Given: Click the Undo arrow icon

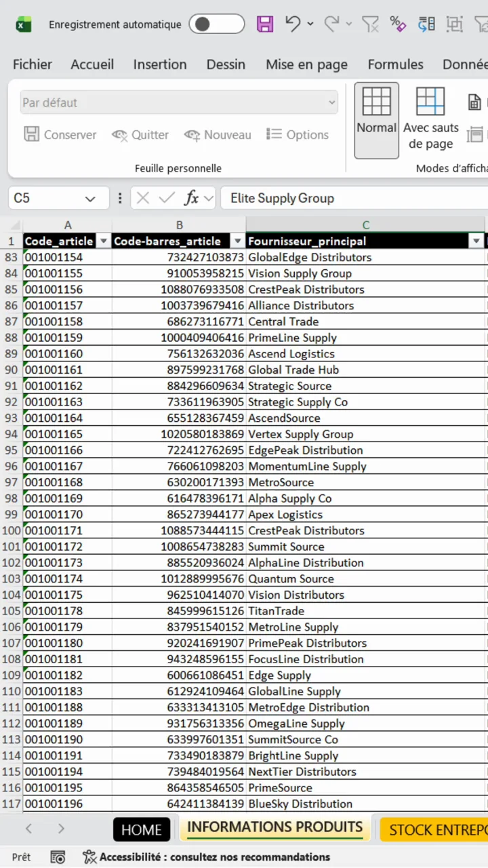Looking at the screenshot, I should [293, 24].
